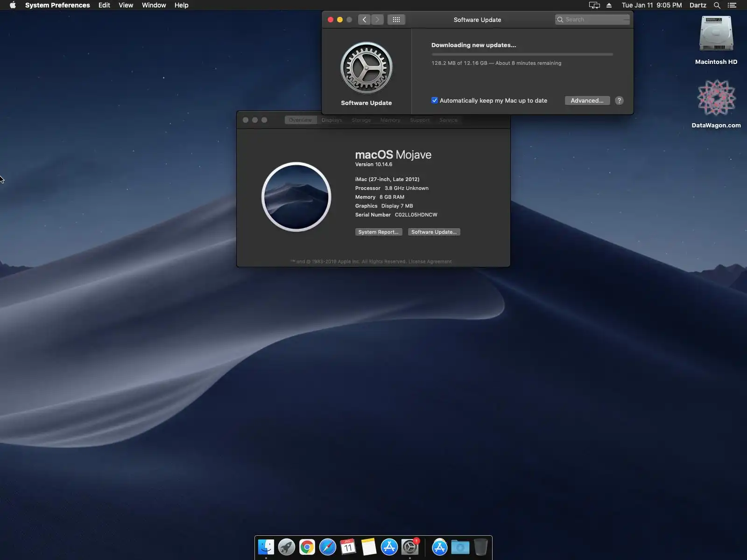Screen dimensions: 747x560
Task: Show all preferences with the grid button
Action: pos(396,20)
